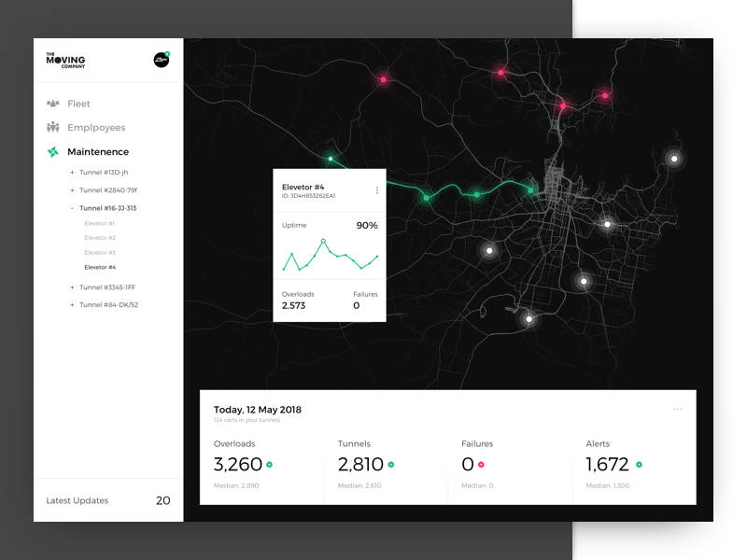
Task: Open the Fleet menu section
Action: pyautogui.click(x=78, y=104)
